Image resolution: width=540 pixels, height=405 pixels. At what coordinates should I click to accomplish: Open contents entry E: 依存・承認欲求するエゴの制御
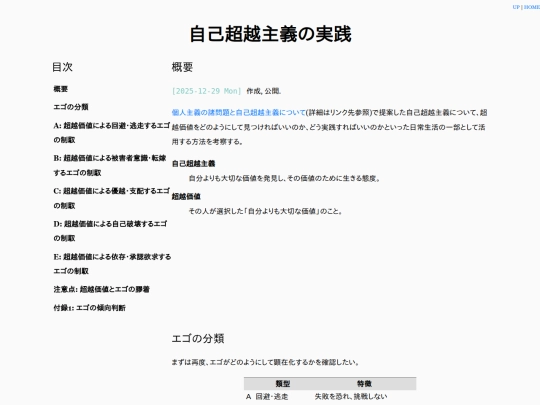112,264
